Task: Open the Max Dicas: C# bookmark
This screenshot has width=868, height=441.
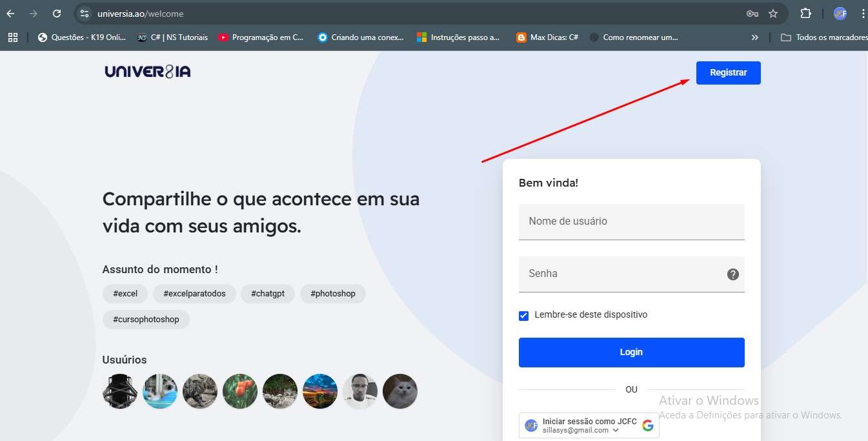Action: click(x=547, y=37)
